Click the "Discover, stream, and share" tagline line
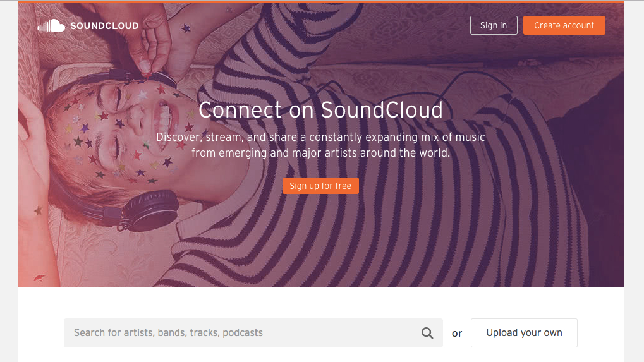The height and width of the screenshot is (362, 644). coord(320,137)
